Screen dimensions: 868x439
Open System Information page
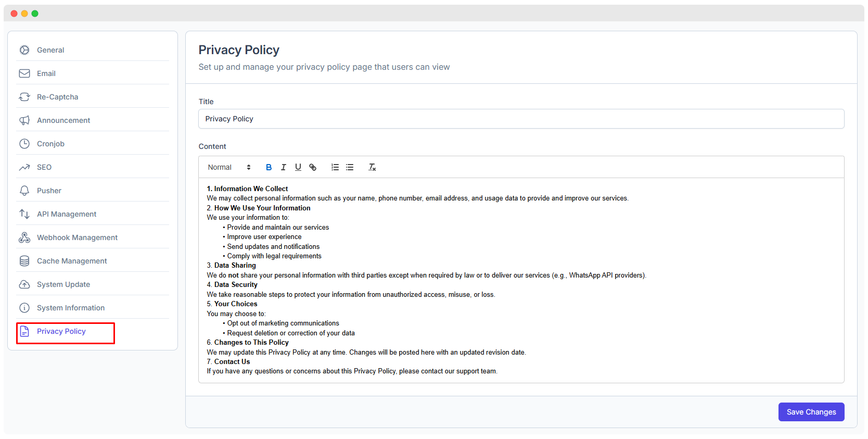(93, 308)
